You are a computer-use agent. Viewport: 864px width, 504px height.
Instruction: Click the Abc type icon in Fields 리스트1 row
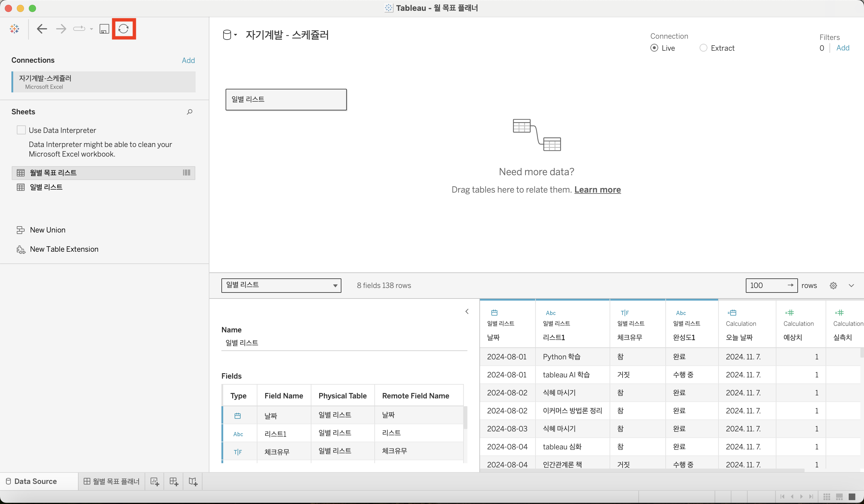(238, 434)
